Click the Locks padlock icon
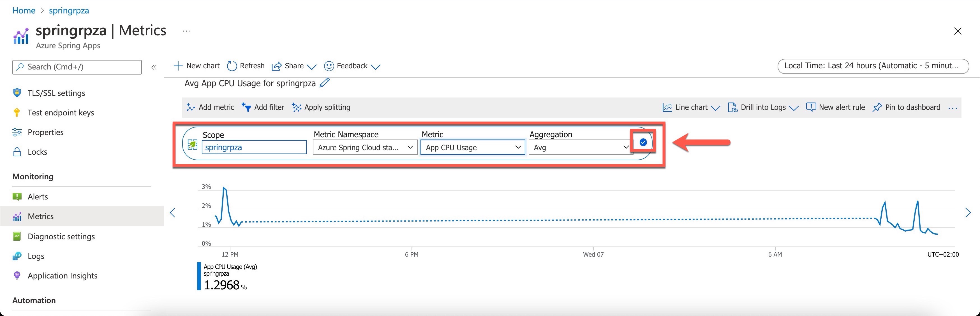The height and width of the screenshot is (316, 980). coord(17,152)
